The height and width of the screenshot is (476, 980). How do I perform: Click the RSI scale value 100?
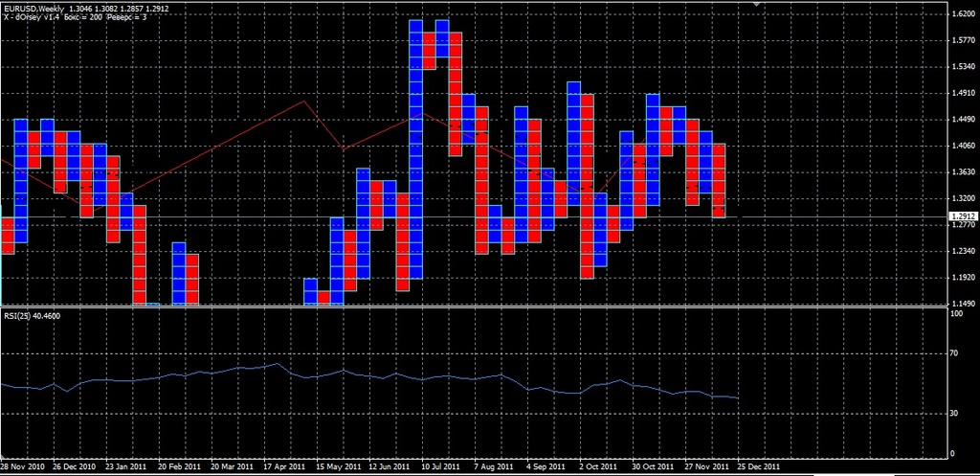(x=956, y=314)
